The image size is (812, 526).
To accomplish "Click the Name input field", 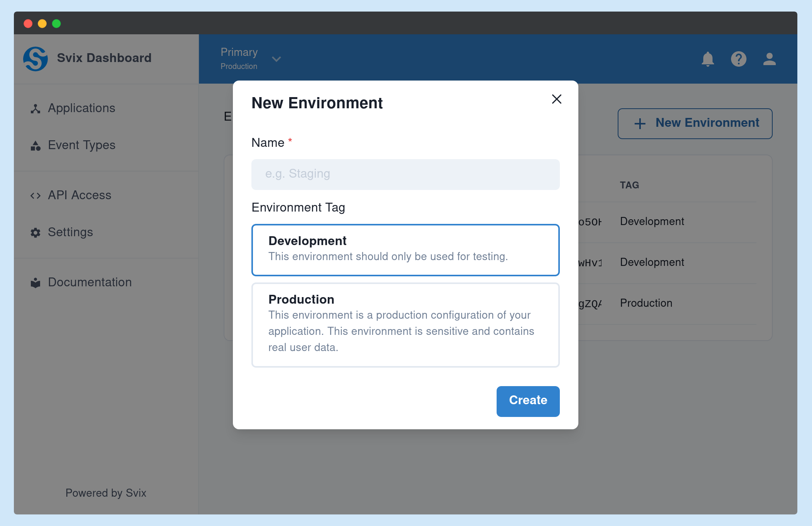I will [x=405, y=174].
